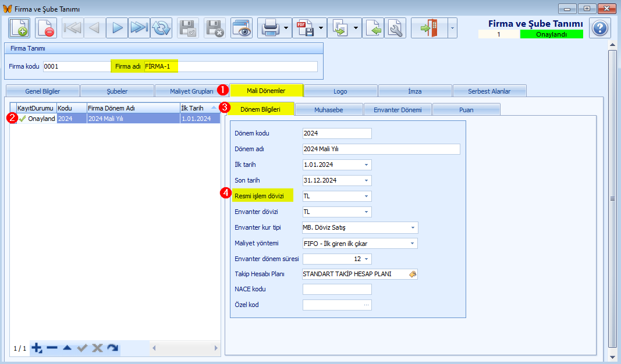This screenshot has width=621, height=364.
Task: Add a period row with plus icon
Action: (37, 348)
